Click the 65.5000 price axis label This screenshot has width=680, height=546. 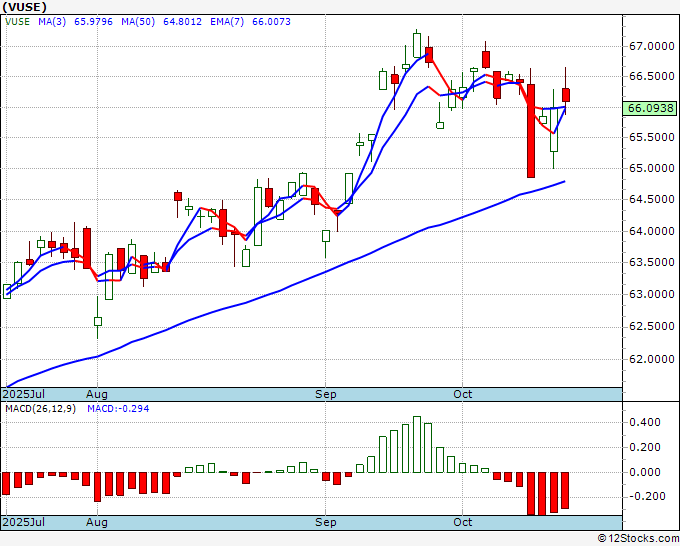click(x=652, y=137)
